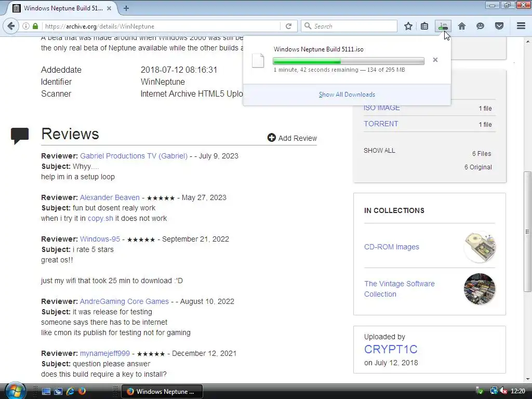Click the page vertical scrollbar thumb
The height and width of the screenshot is (399, 532).
click(x=527, y=231)
